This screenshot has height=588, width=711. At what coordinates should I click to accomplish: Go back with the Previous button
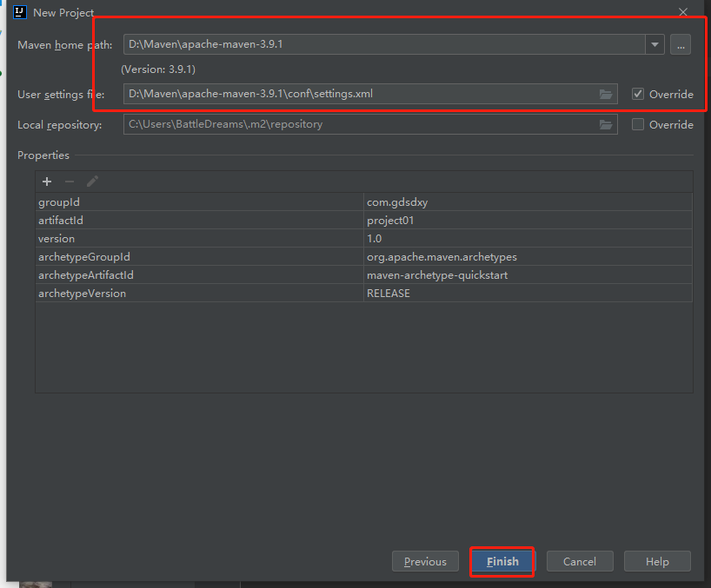(x=425, y=562)
